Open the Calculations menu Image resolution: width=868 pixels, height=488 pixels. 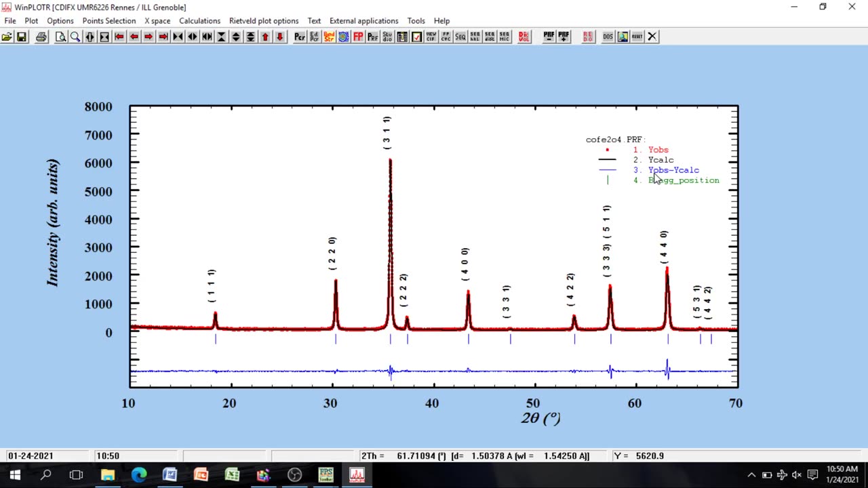(199, 21)
